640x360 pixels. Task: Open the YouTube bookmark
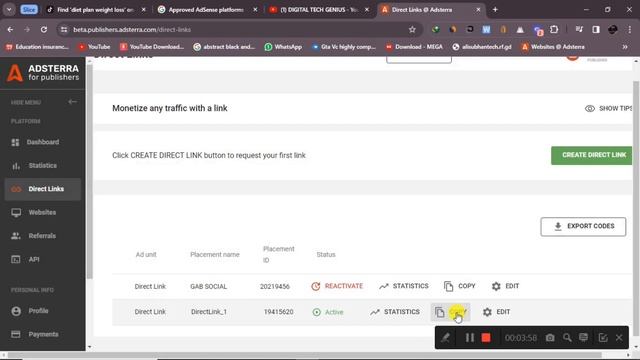click(x=94, y=47)
